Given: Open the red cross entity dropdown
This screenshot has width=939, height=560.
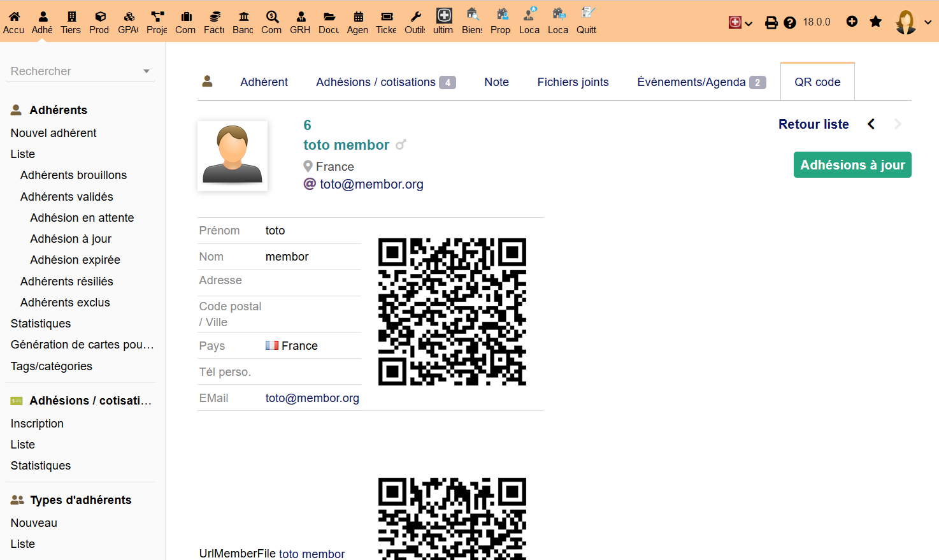Looking at the screenshot, I should (740, 23).
